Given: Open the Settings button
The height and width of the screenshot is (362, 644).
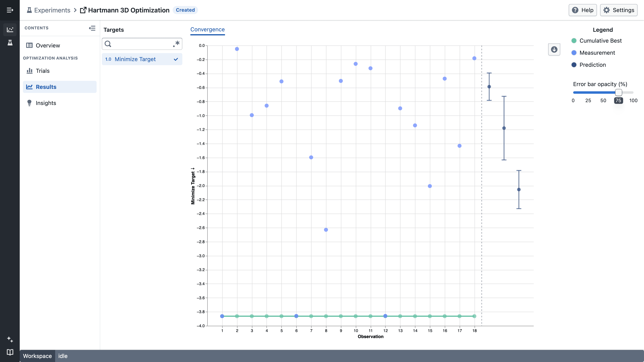Looking at the screenshot, I should point(618,10).
